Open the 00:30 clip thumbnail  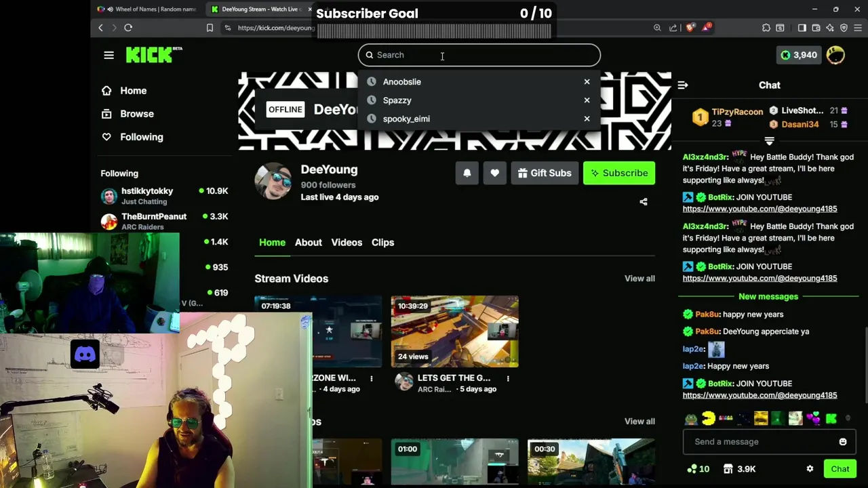coord(591,462)
